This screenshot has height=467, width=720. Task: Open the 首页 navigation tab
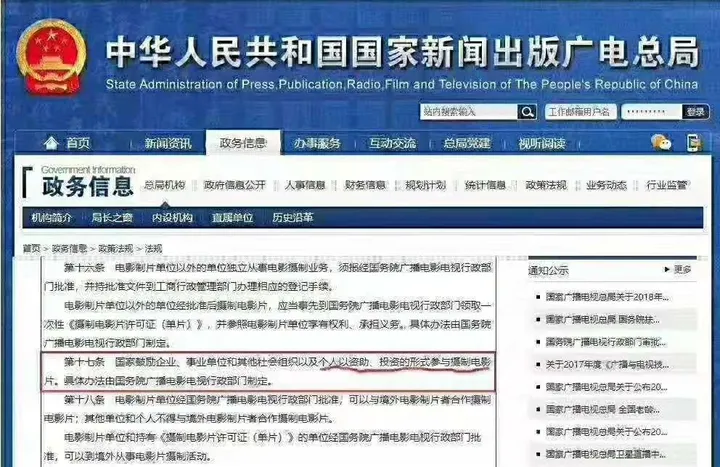(78, 143)
